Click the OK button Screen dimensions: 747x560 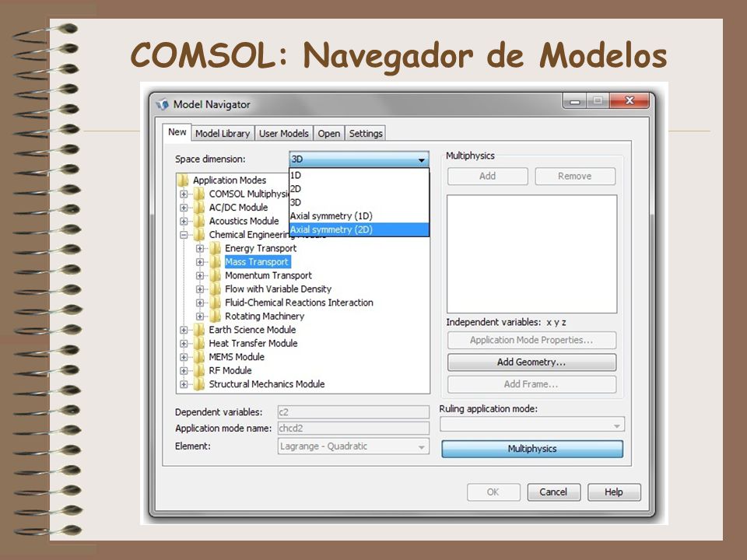tap(493, 492)
